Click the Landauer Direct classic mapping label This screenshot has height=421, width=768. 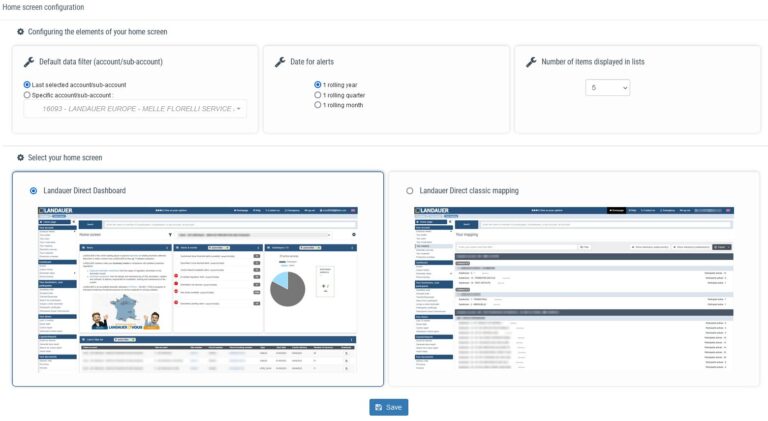(x=469, y=191)
